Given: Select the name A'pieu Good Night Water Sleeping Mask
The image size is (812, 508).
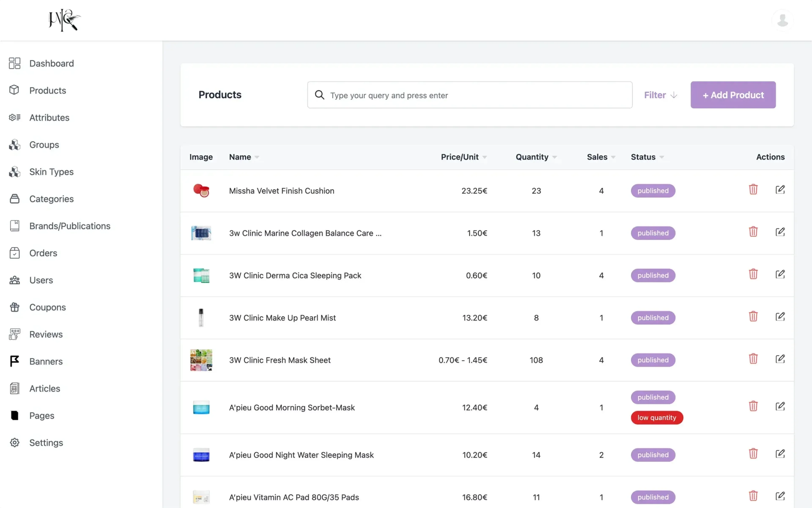Looking at the screenshot, I should point(301,455).
